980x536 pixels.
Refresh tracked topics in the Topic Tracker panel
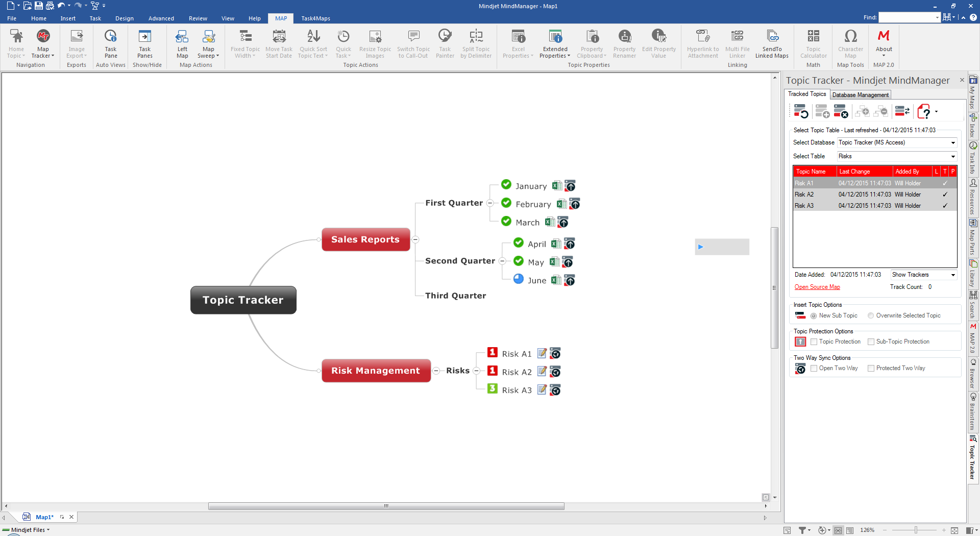pyautogui.click(x=801, y=111)
